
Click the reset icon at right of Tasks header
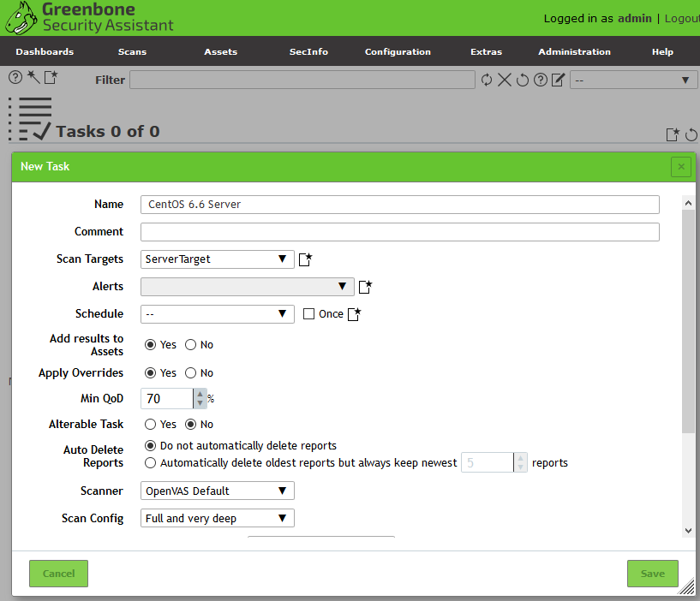coord(691,134)
